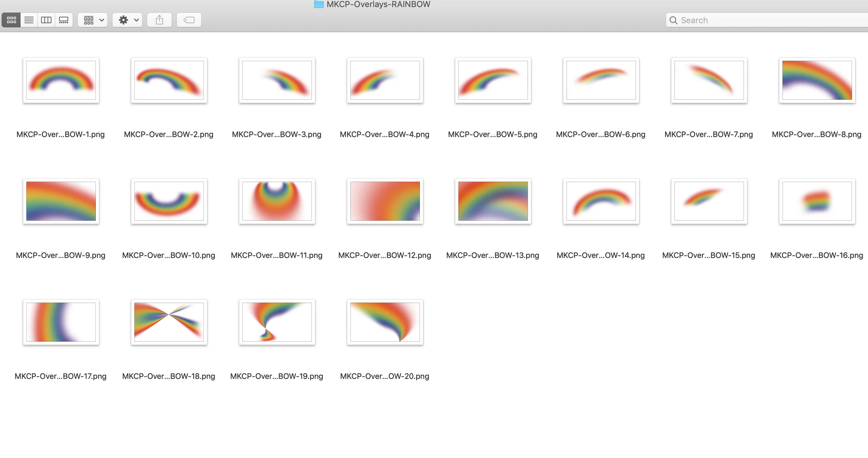Open the gear action menu
Viewport: 868px width, 458px height.
pos(124,20)
